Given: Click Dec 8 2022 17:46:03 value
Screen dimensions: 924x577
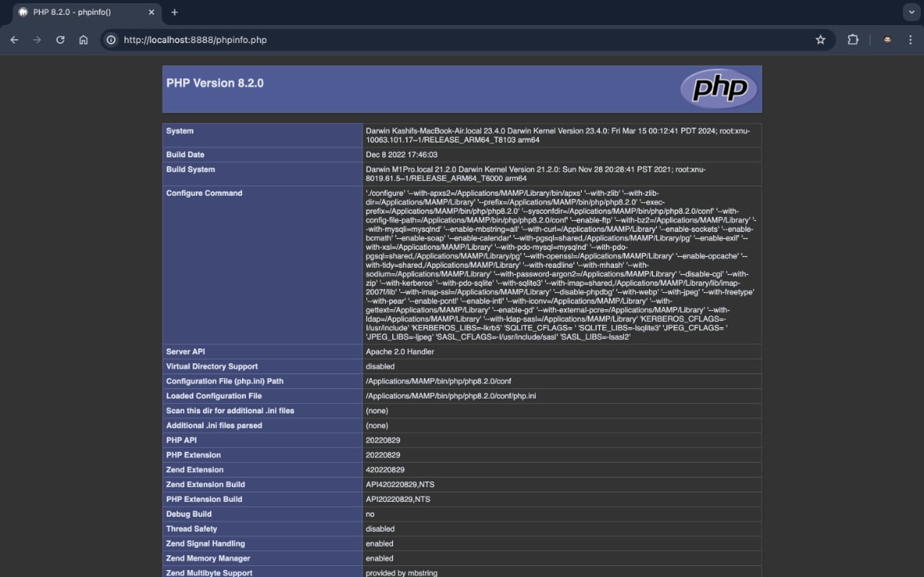Looking at the screenshot, I should pos(401,154).
